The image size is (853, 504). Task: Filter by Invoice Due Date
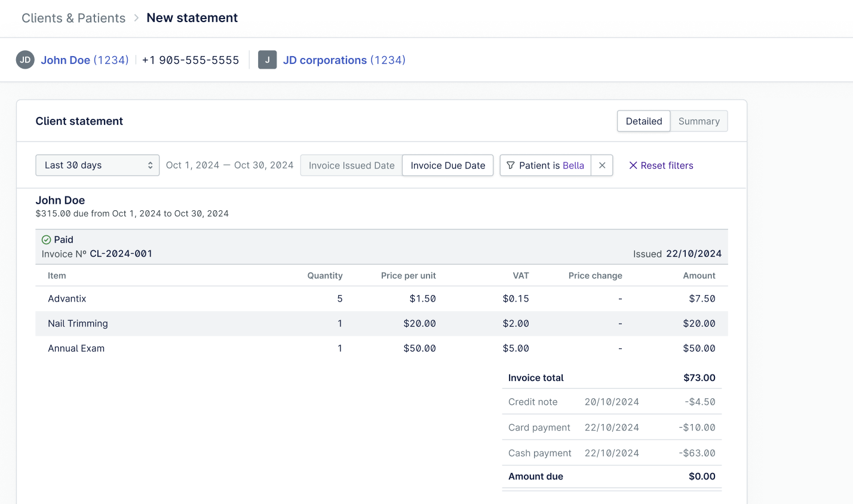tap(447, 165)
